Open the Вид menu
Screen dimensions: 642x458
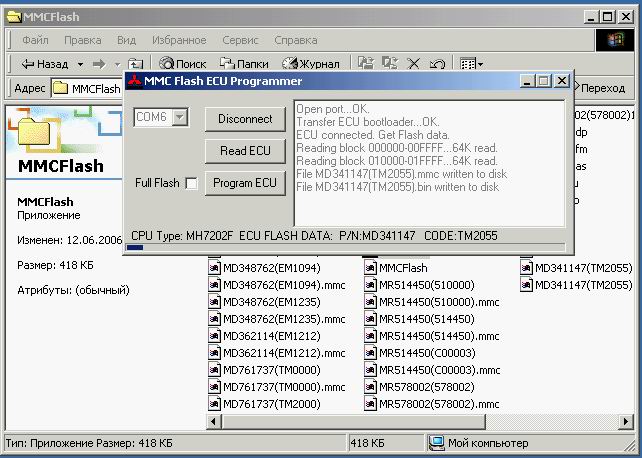point(127,40)
